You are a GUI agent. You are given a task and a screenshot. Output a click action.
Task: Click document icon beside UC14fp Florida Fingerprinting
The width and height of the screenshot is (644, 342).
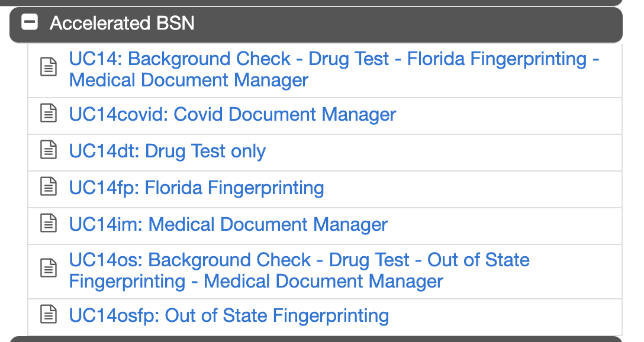[49, 187]
